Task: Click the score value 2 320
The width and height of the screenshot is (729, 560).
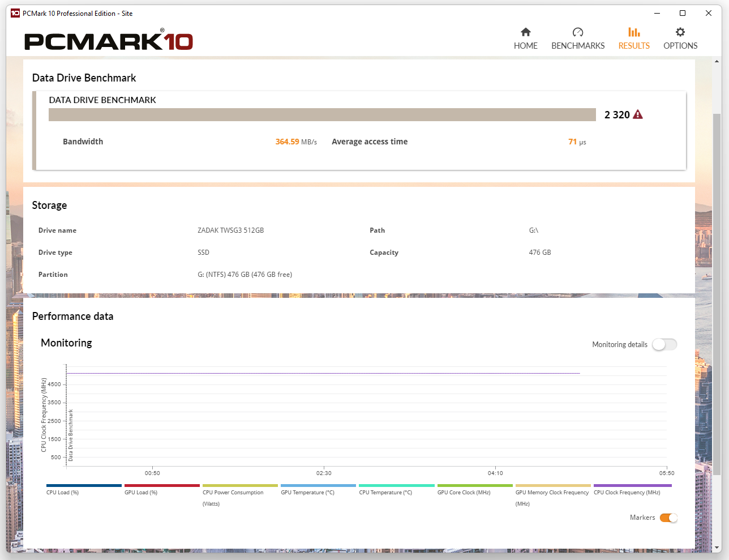Action: click(x=617, y=115)
